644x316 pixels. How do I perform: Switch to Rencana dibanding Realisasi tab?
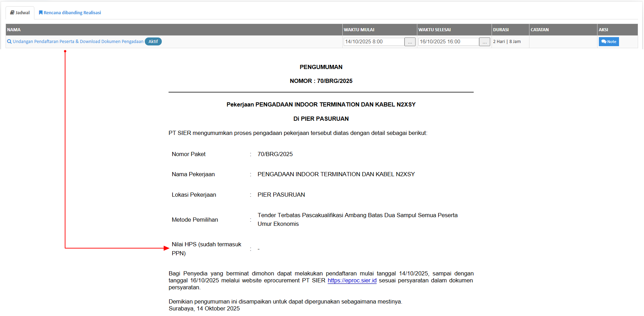pyautogui.click(x=70, y=13)
